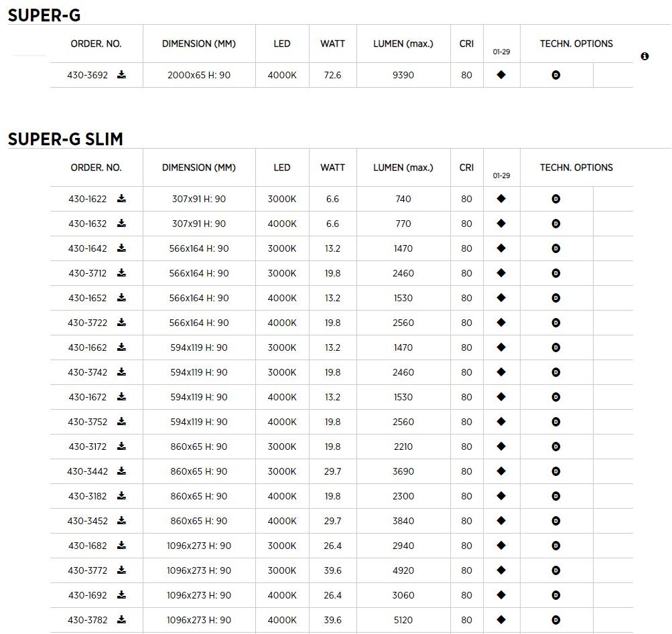Click the diamond marker in 430-3172 row
Screen dimensions: 672x634
501,447
